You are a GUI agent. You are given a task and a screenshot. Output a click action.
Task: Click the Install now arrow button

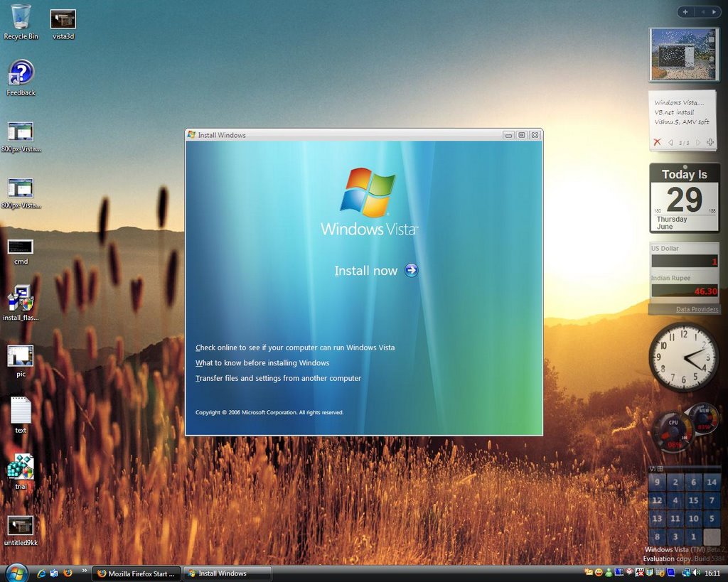412,270
